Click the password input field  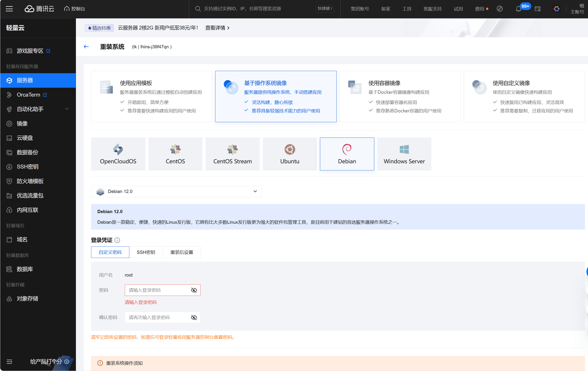point(161,291)
